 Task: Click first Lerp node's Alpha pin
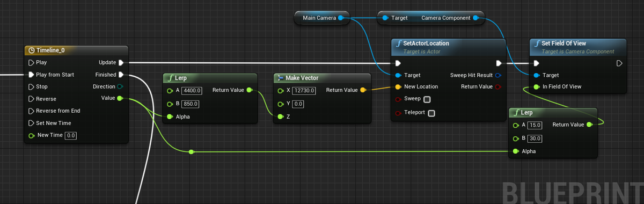[170, 116]
